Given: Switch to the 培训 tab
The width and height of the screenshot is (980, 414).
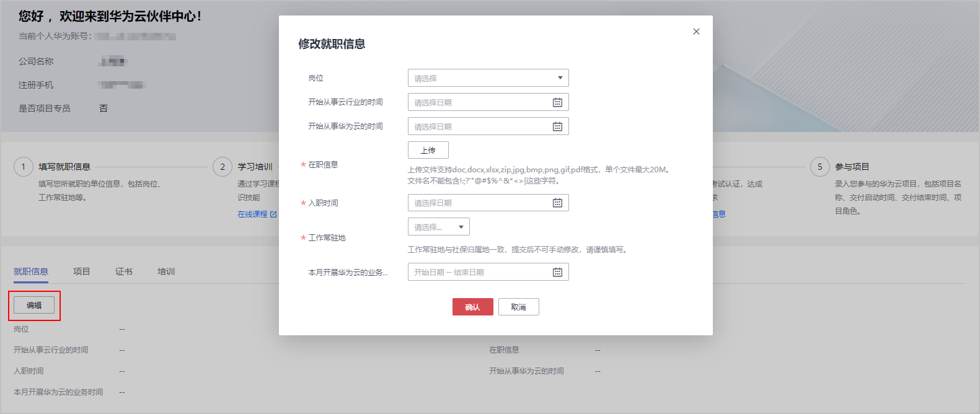Looking at the screenshot, I should [166, 271].
